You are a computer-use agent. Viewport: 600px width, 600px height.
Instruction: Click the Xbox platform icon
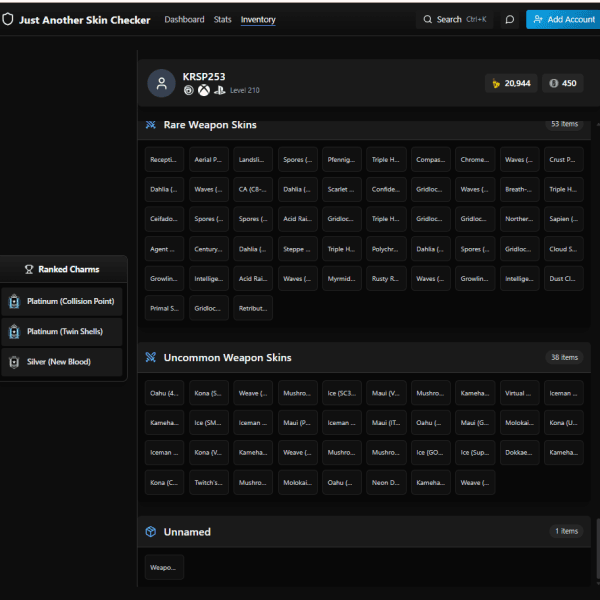click(204, 90)
